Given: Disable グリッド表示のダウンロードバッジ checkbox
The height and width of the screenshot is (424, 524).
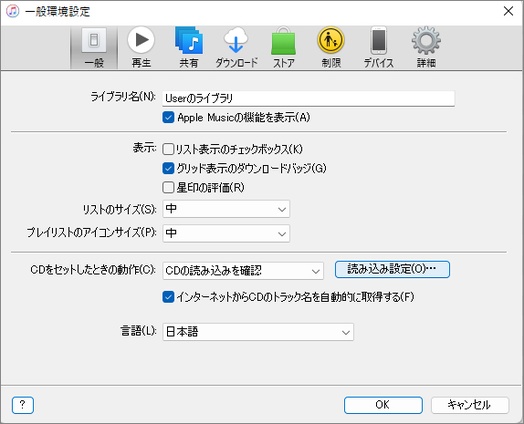Looking at the screenshot, I should pos(168,168).
